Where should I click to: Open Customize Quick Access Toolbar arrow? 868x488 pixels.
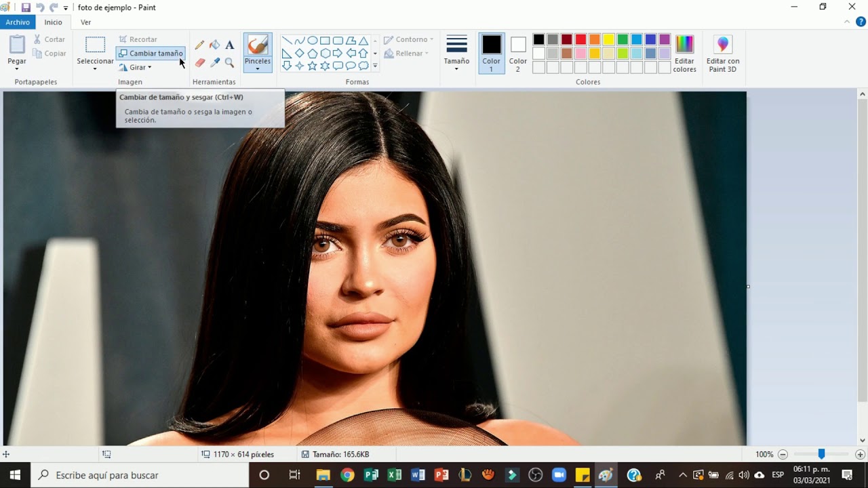click(66, 8)
